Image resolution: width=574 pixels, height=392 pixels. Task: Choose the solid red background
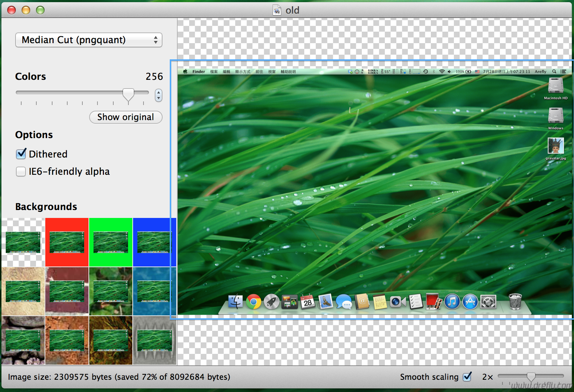67,242
